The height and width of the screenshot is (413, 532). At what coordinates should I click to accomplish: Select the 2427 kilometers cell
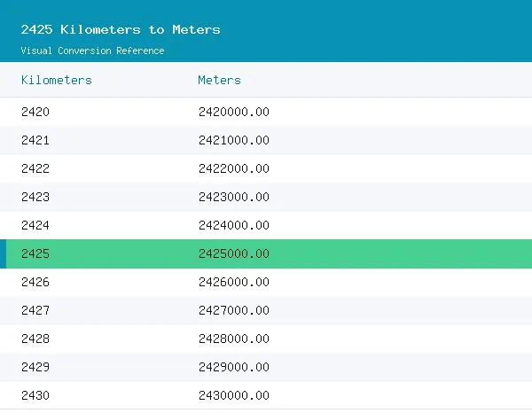[x=35, y=310]
